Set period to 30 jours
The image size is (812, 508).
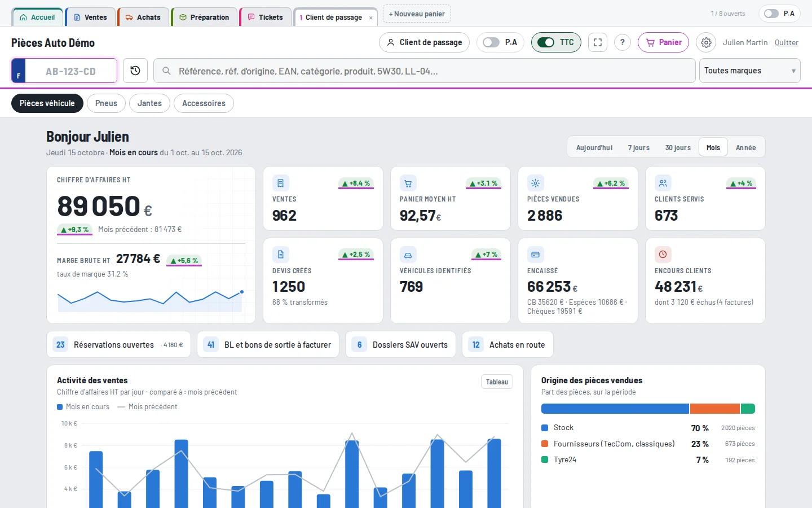point(678,148)
